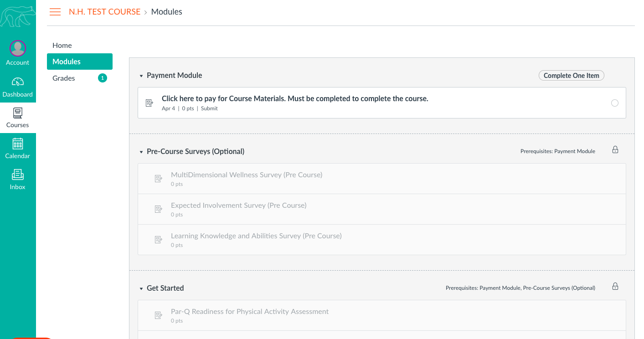This screenshot has width=644, height=339.
Task: Click the Get Started module title
Action: (x=165, y=288)
